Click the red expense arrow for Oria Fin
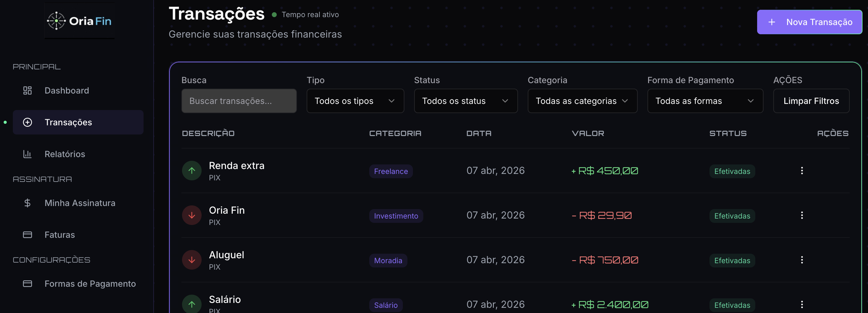The width and height of the screenshot is (868, 313). [191, 215]
